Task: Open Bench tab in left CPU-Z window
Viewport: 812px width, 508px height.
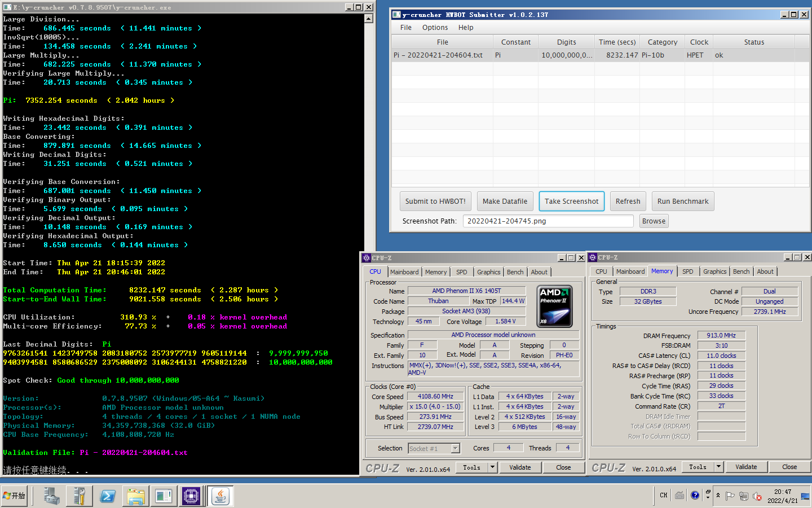Action: [515, 272]
